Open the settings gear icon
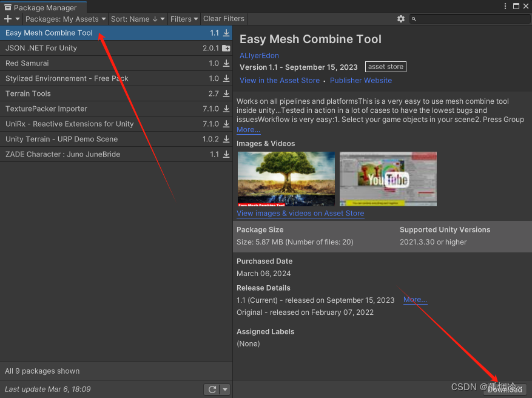 coord(401,19)
